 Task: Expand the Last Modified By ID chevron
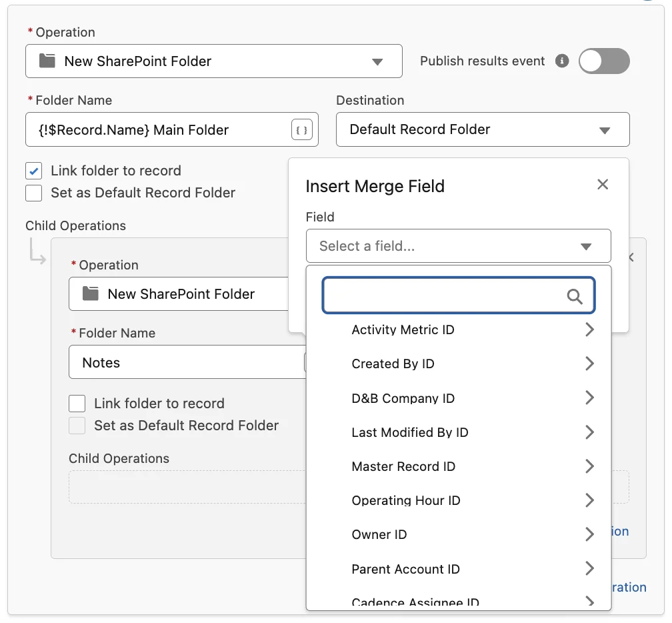[x=589, y=432]
